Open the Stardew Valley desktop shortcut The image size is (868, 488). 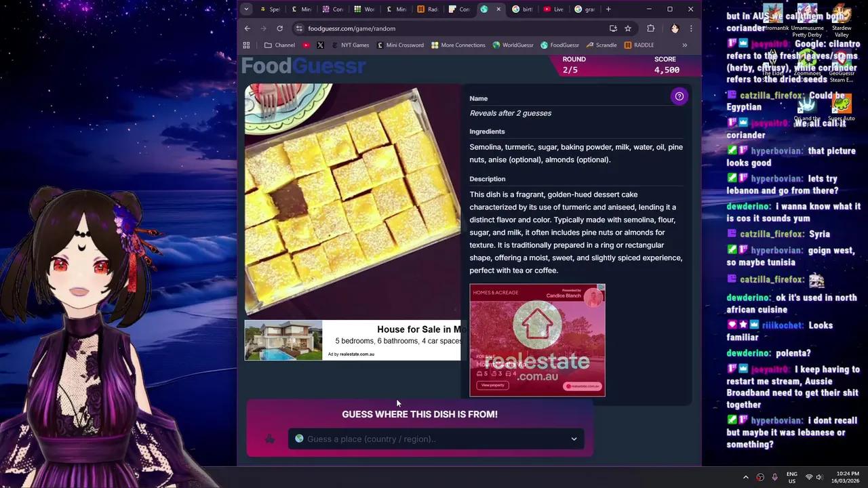pos(842,22)
